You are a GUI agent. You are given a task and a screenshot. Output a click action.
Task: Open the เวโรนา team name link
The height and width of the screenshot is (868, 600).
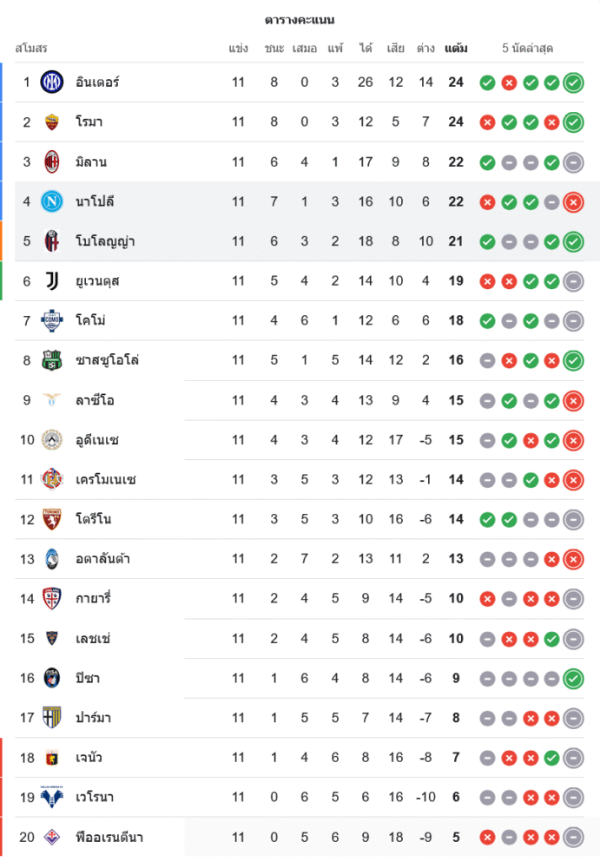tap(95, 798)
